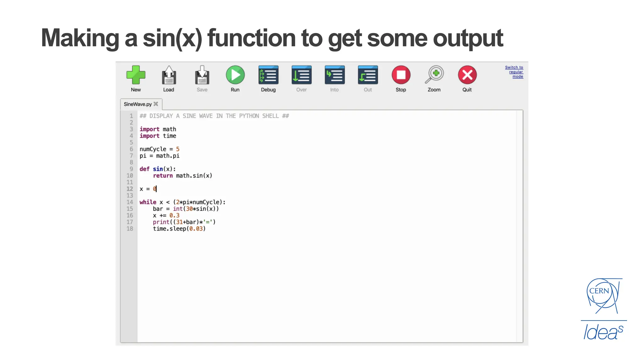
Task: Click the def sin(x) function definition
Action: pos(157,169)
